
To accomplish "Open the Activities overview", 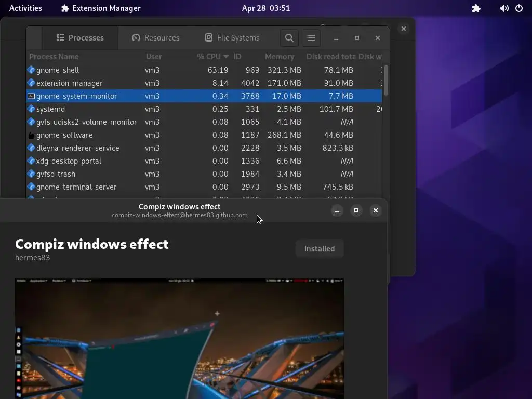I will coord(25,8).
